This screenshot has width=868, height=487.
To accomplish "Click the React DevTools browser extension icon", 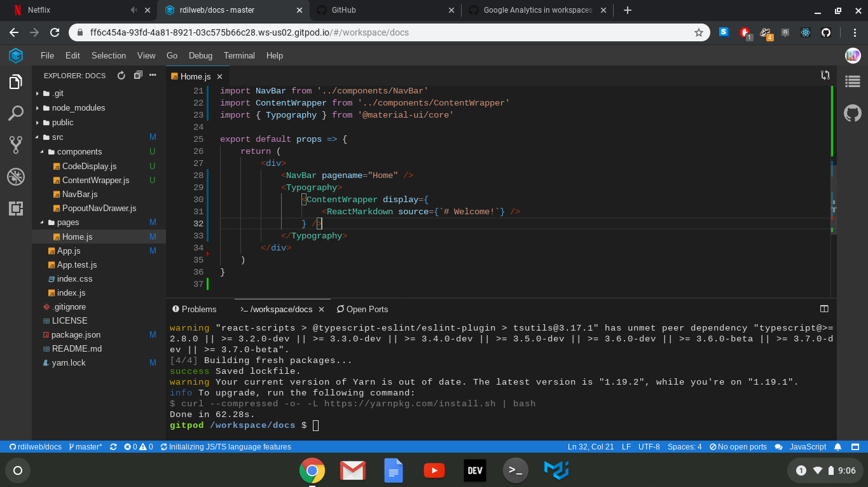I will click(x=806, y=32).
